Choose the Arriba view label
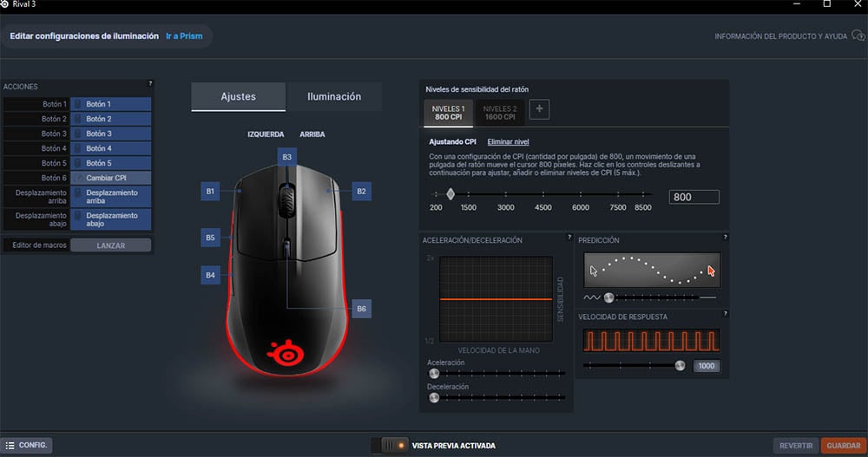The image size is (868, 457). click(x=312, y=134)
